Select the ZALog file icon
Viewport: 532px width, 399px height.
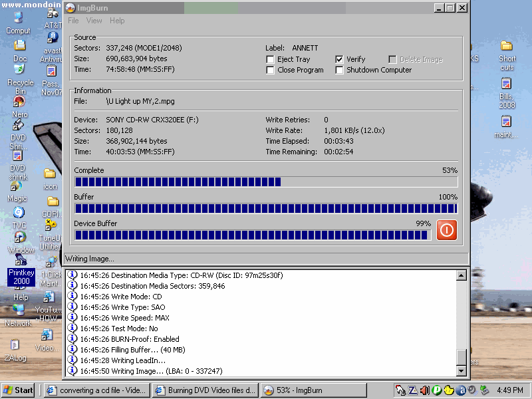click(x=15, y=350)
